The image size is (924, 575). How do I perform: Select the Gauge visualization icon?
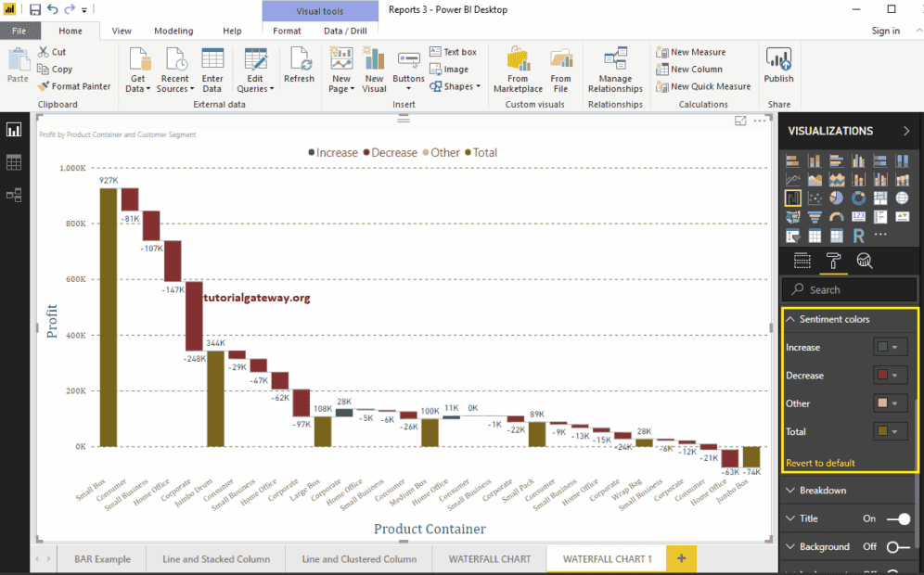coord(837,217)
